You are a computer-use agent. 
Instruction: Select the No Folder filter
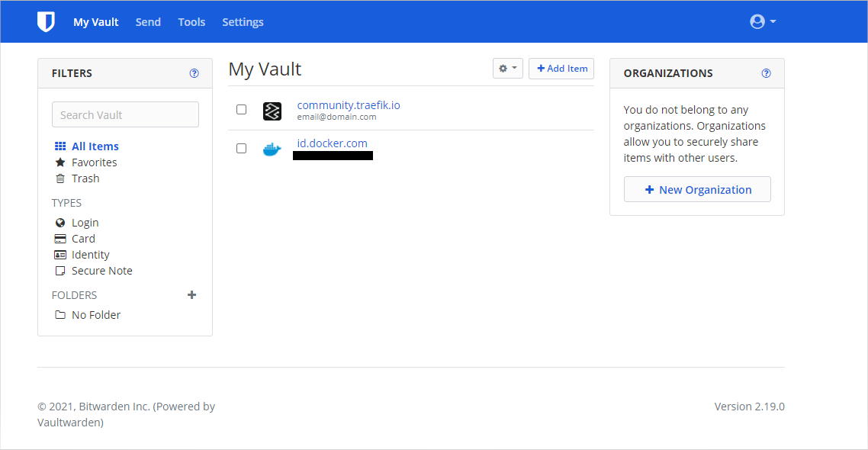click(88, 315)
